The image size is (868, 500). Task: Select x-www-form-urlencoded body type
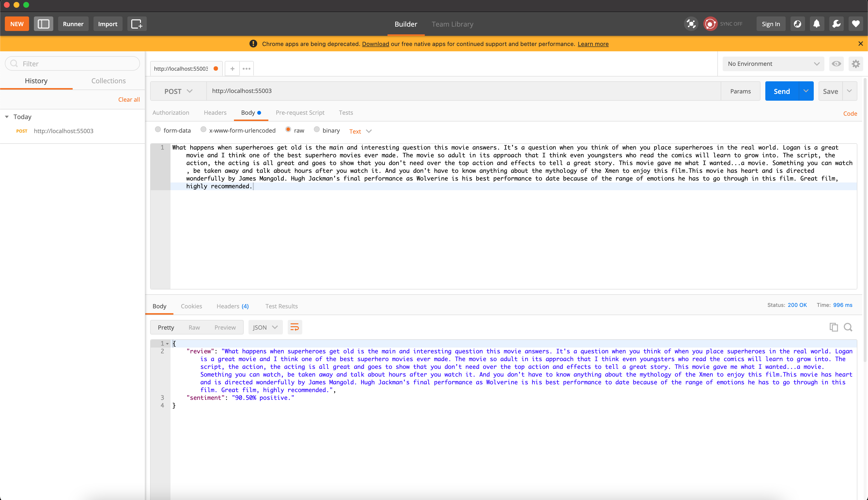click(x=203, y=130)
